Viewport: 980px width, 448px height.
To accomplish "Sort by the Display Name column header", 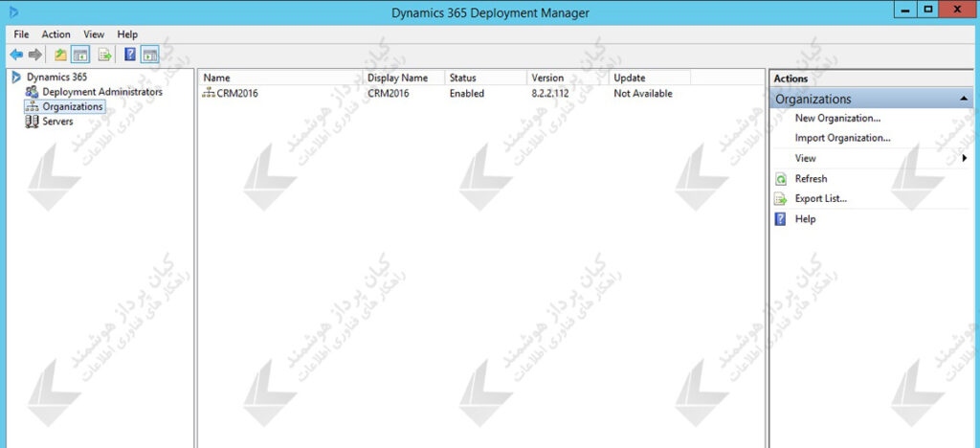I will (x=404, y=78).
